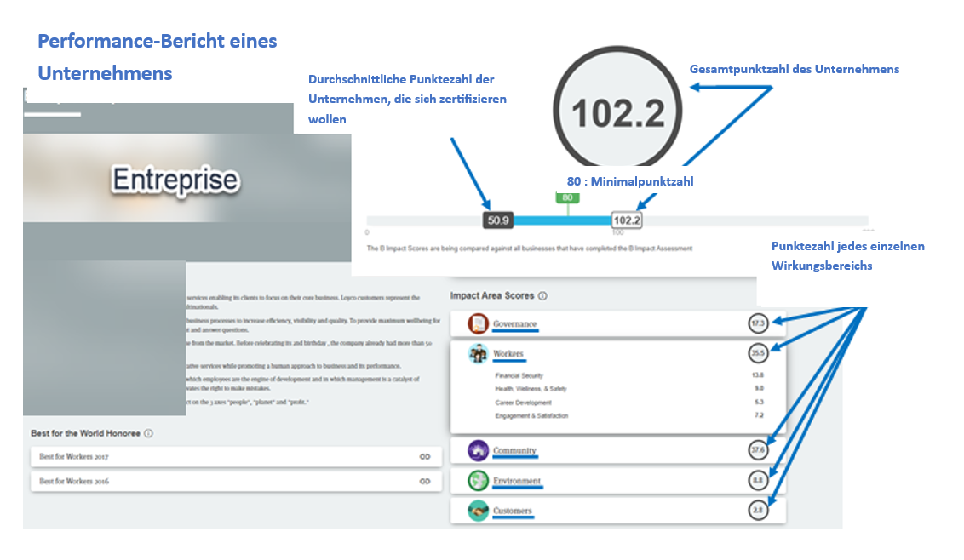Open the Customers impact area link
The image size is (964, 560).
pyautogui.click(x=513, y=511)
